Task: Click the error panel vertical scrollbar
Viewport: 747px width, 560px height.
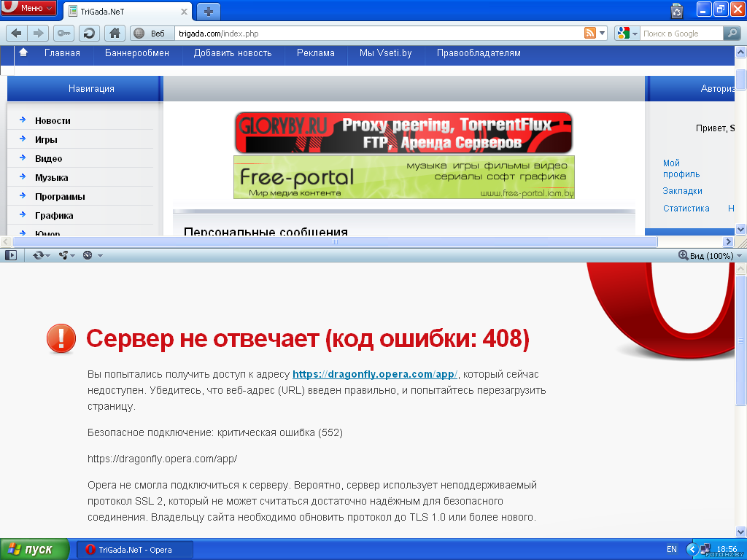Action: click(x=741, y=341)
